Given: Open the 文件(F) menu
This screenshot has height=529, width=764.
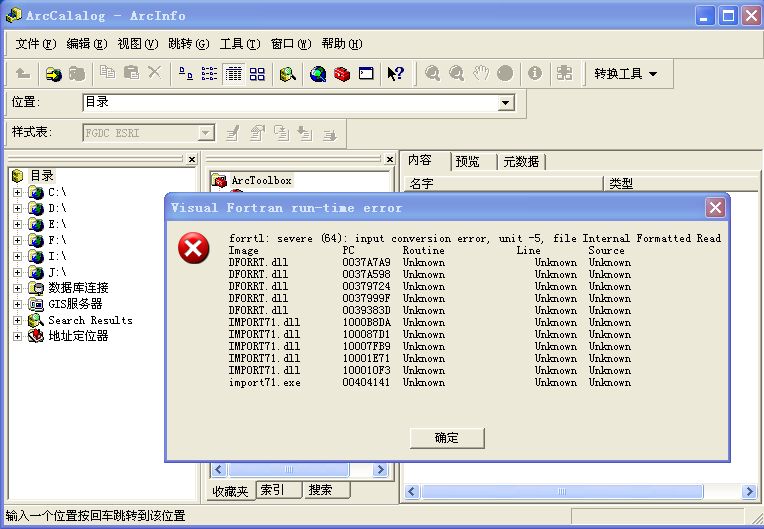Looking at the screenshot, I should (36, 44).
